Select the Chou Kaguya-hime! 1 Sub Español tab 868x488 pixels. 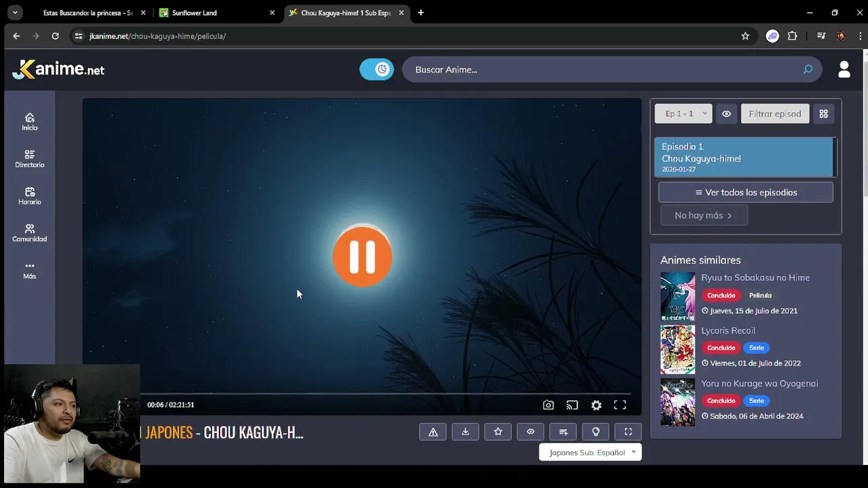[x=346, y=13]
